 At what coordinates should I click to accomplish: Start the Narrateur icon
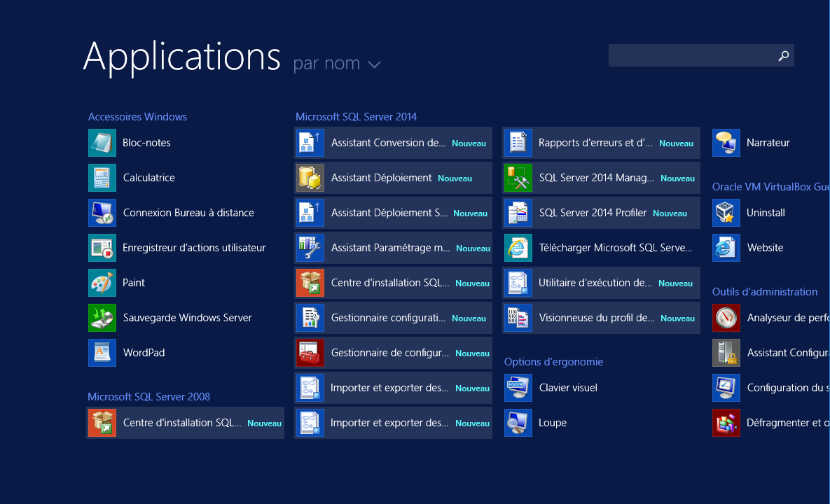click(726, 143)
